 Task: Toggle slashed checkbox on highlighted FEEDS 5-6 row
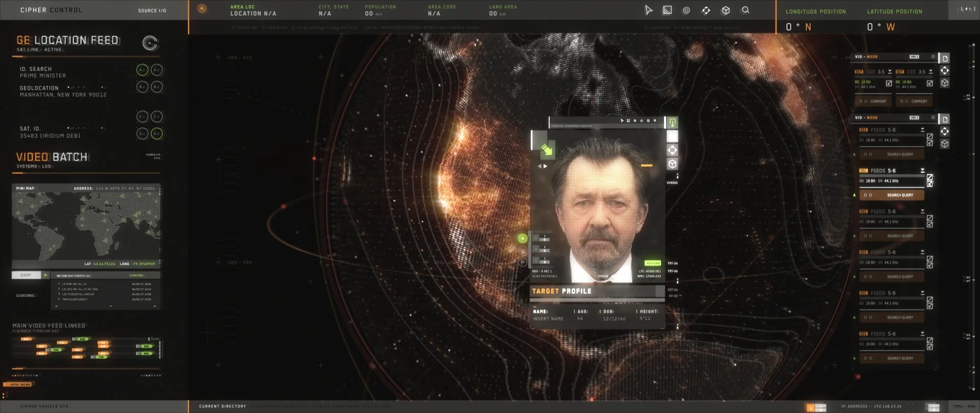(x=929, y=177)
